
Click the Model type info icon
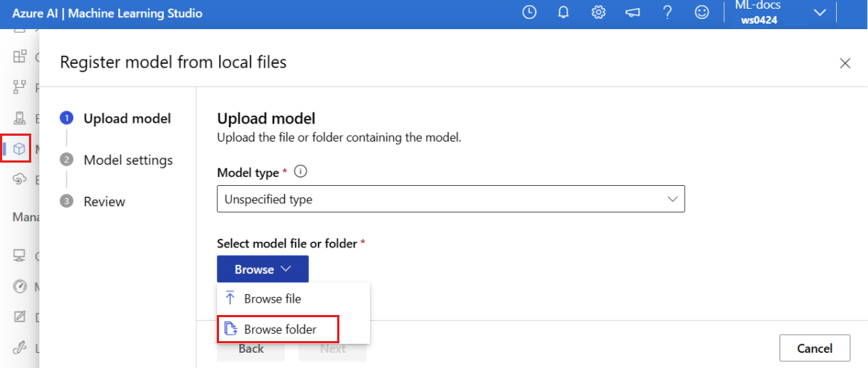300,172
